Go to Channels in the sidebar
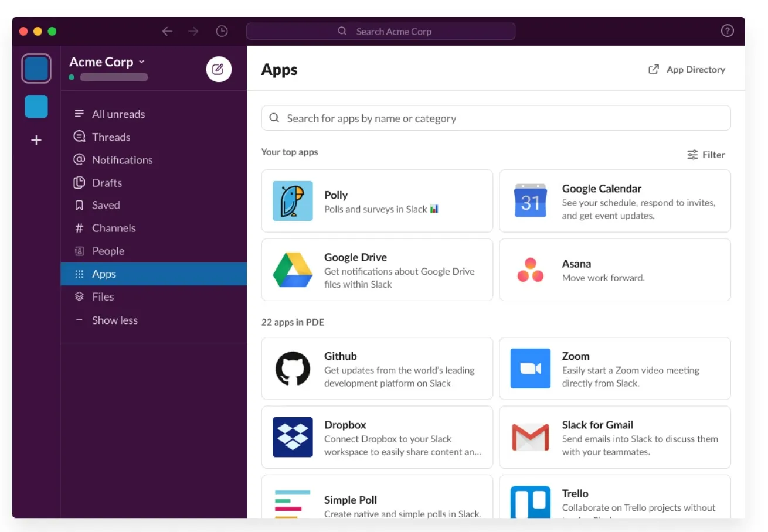This screenshot has height=532, width=768. pos(113,229)
